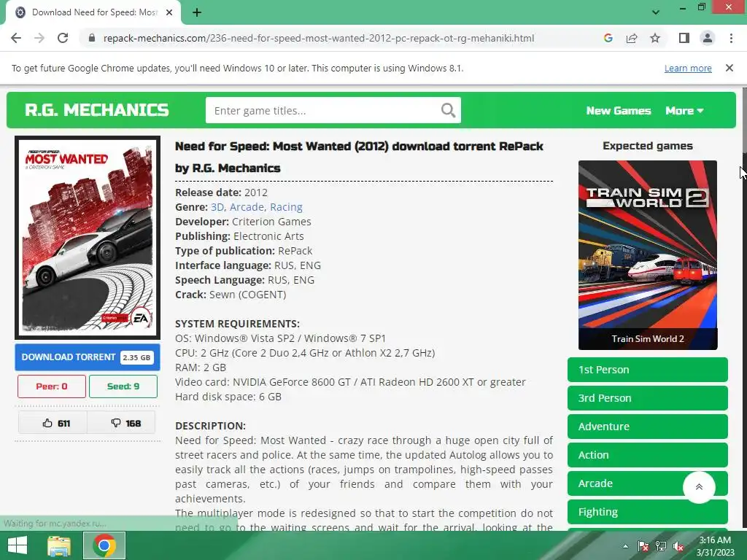Click the share page icon
Viewport: 747px width, 560px height.
point(632,38)
